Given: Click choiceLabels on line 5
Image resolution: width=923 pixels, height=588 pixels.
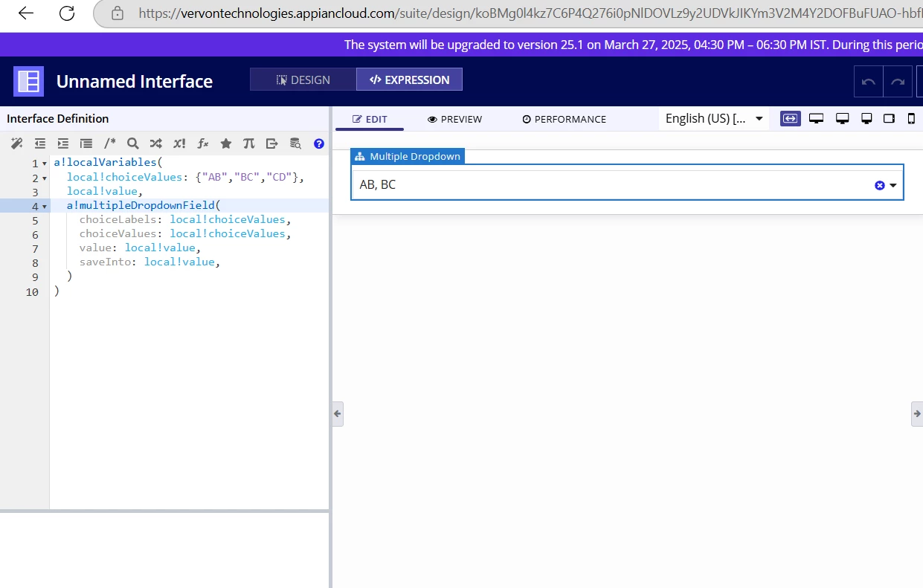Looking at the screenshot, I should (118, 219).
